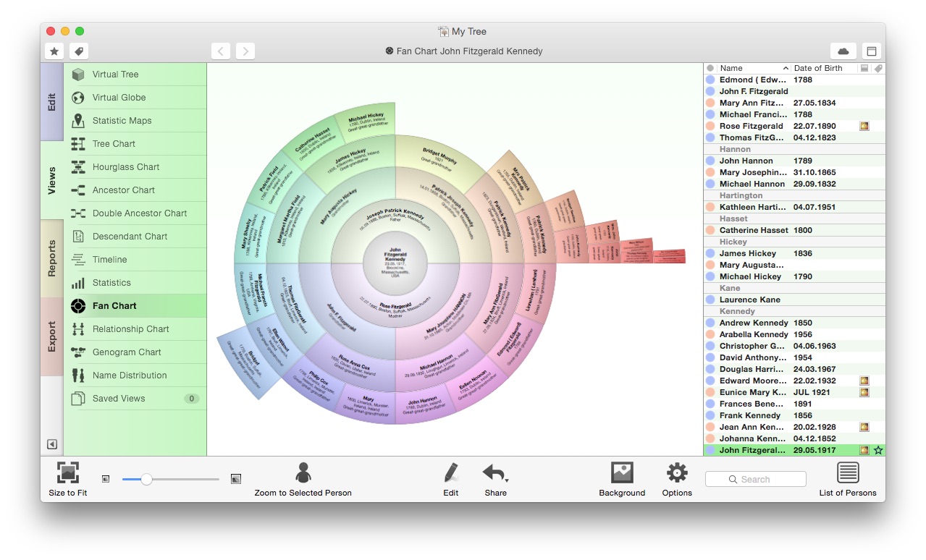Open the Relationship Chart icon
This screenshot has height=560, width=926.
point(78,329)
